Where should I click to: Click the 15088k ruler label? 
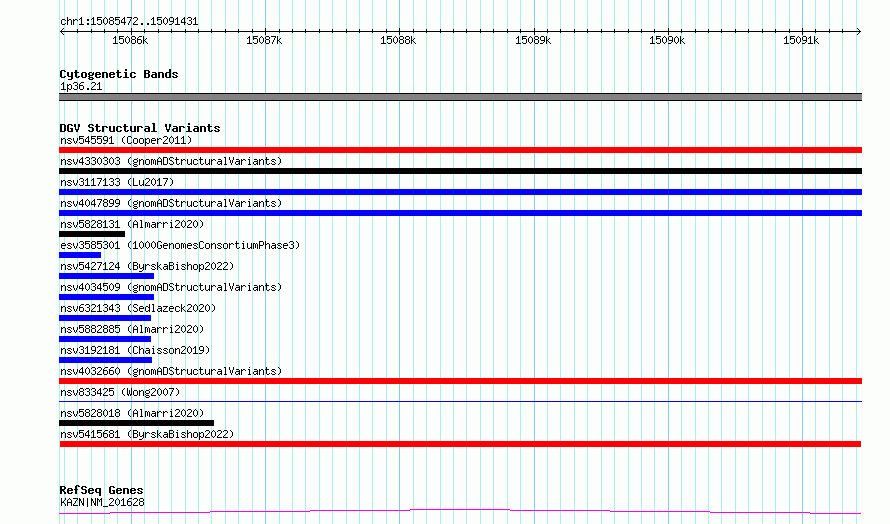pos(398,40)
